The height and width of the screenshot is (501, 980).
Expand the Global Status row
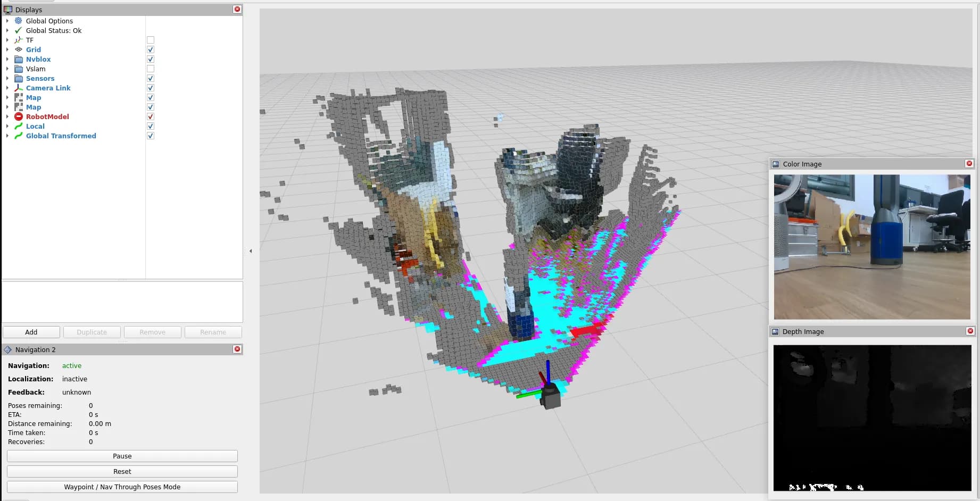pos(7,30)
